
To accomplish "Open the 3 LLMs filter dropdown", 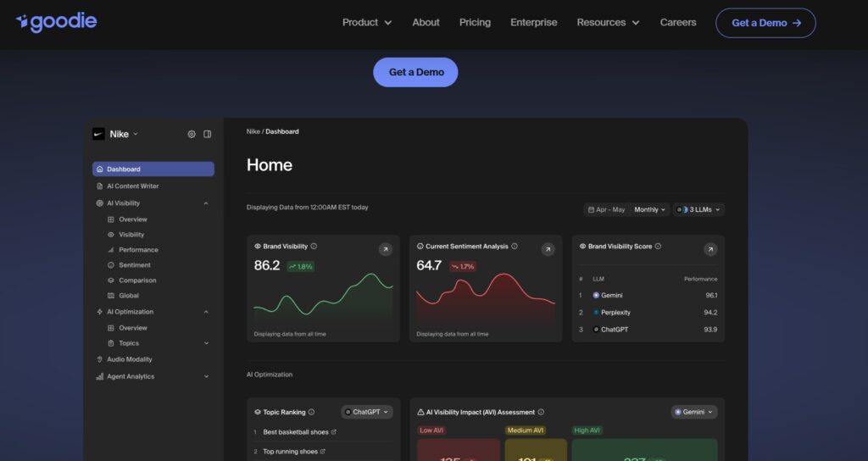I will click(698, 210).
